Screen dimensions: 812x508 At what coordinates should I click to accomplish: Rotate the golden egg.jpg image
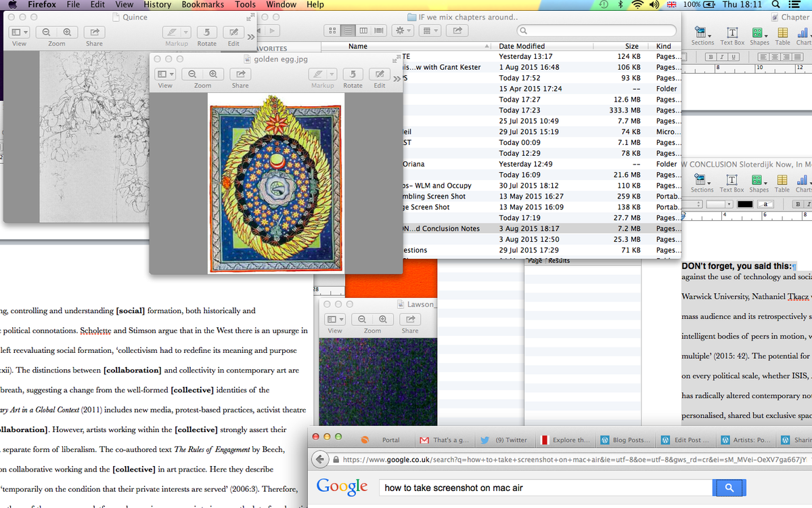pyautogui.click(x=353, y=74)
